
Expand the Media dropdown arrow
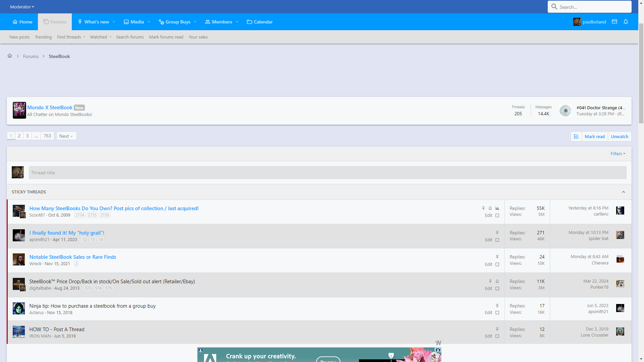149,22
